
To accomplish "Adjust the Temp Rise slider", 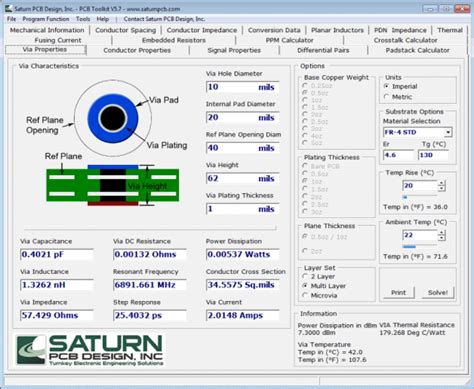I will tap(419, 197).
